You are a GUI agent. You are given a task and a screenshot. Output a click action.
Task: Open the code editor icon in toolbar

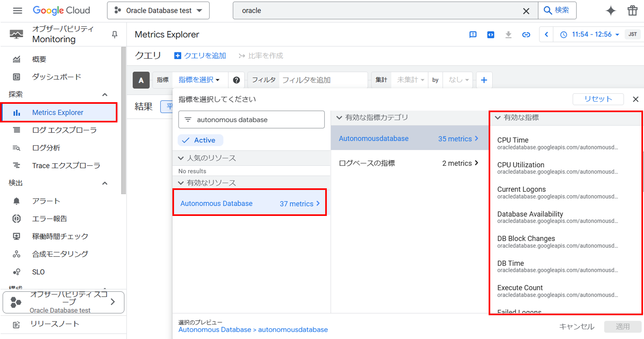tap(491, 34)
